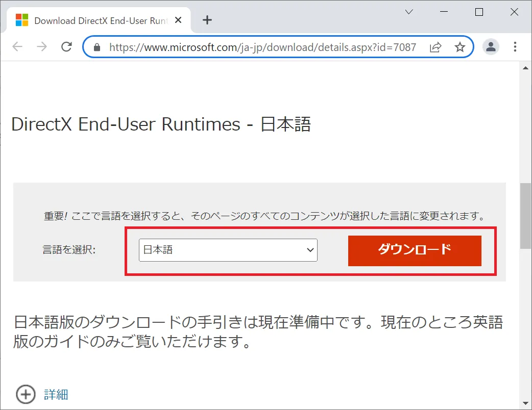The height and width of the screenshot is (410, 532).
Task: Open Chrome three-dot menu
Action: (515, 47)
